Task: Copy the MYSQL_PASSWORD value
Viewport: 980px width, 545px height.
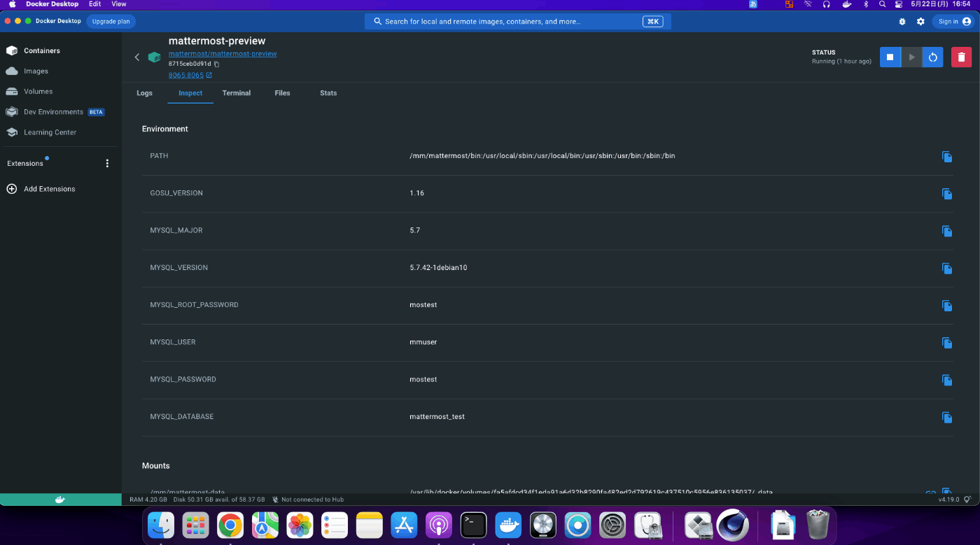Action: point(947,380)
